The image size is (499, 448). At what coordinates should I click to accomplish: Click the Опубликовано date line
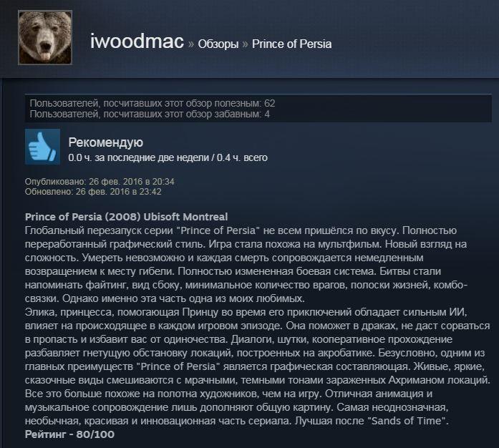100,182
